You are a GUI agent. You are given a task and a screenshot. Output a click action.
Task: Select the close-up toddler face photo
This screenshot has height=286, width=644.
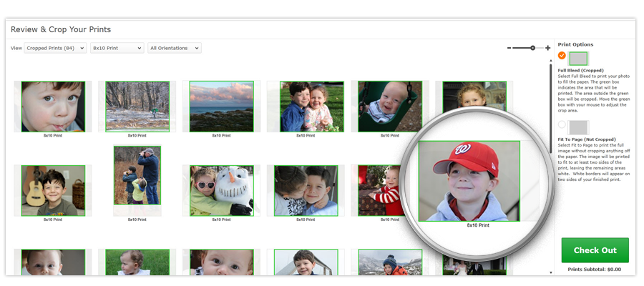tap(53, 107)
